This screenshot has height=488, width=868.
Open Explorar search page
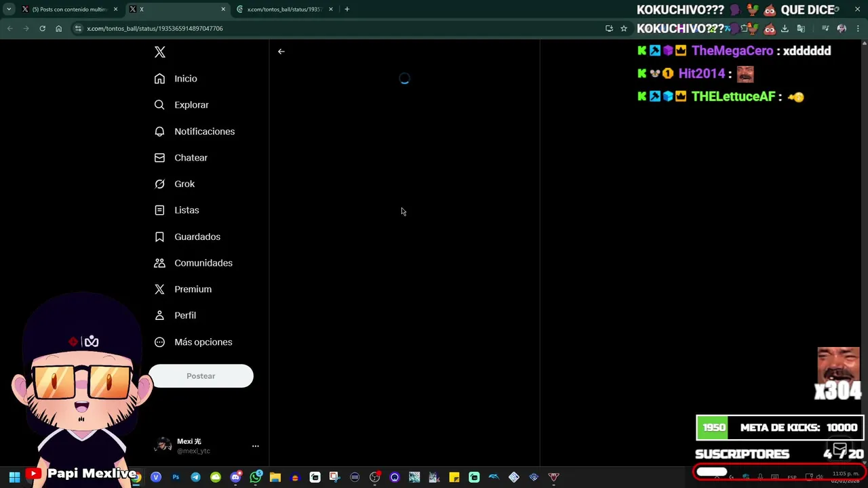click(x=181, y=105)
